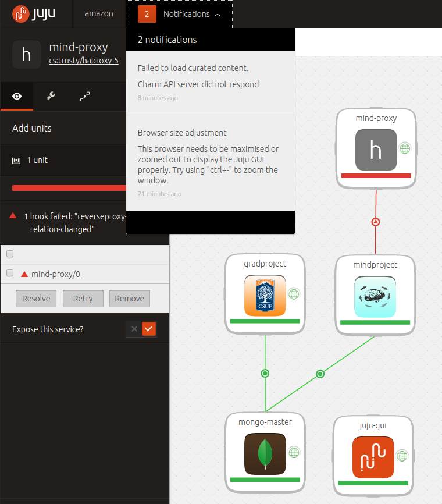
Task: Select the gradproject CSUF service icon
Action: [x=265, y=296]
